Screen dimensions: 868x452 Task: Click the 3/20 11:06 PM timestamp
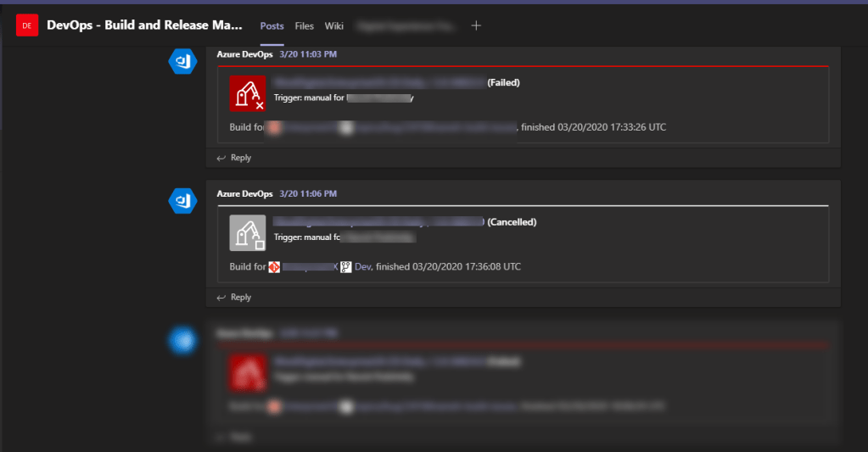point(308,193)
